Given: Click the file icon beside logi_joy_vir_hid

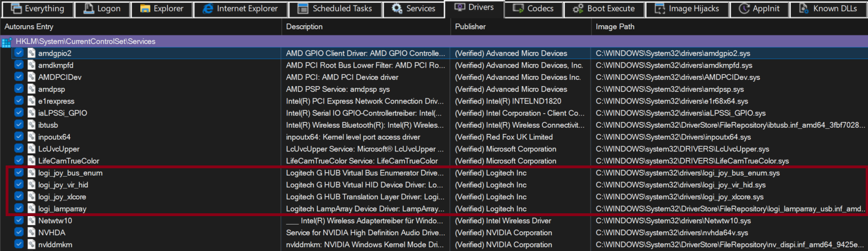Looking at the screenshot, I should click(x=32, y=185).
